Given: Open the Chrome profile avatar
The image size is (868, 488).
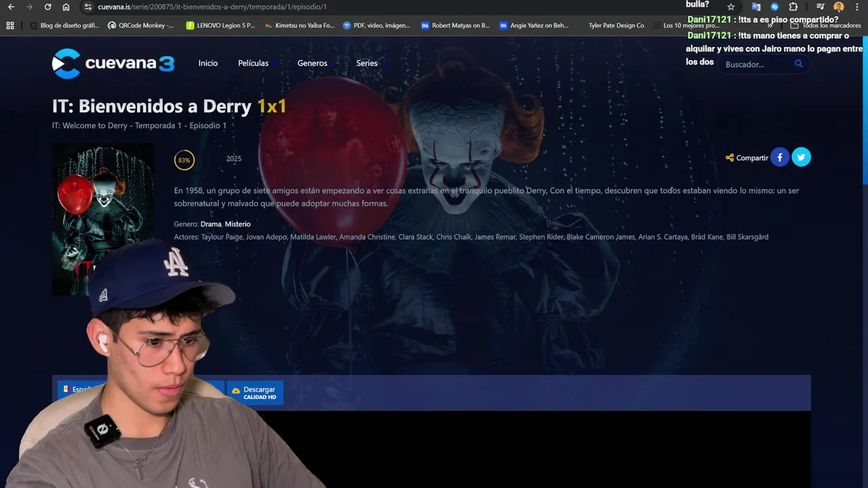Looking at the screenshot, I should 839,7.
